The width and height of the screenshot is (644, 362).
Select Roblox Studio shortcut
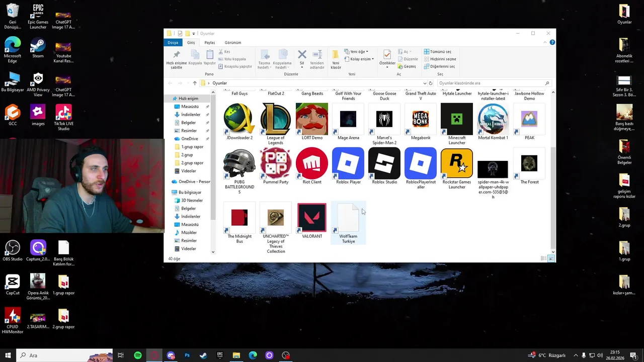(x=384, y=166)
